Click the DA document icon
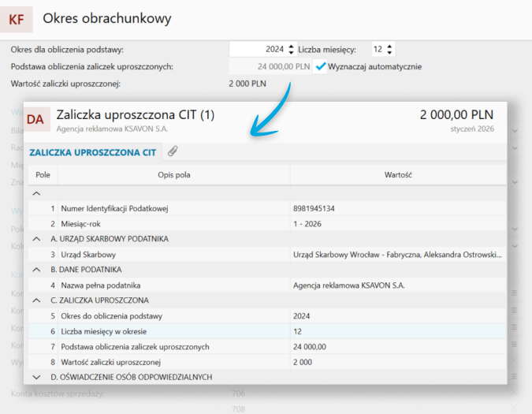532x414 pixels. (x=37, y=120)
